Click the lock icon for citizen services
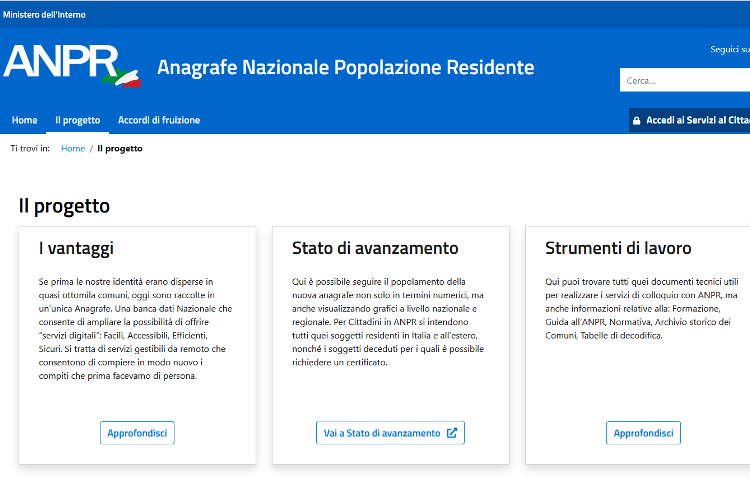 coord(636,121)
